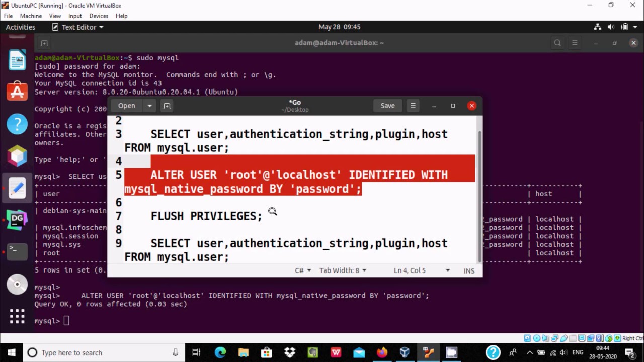The height and width of the screenshot is (362, 644).
Task: Open the VirtualBox View menu
Action: (55, 16)
